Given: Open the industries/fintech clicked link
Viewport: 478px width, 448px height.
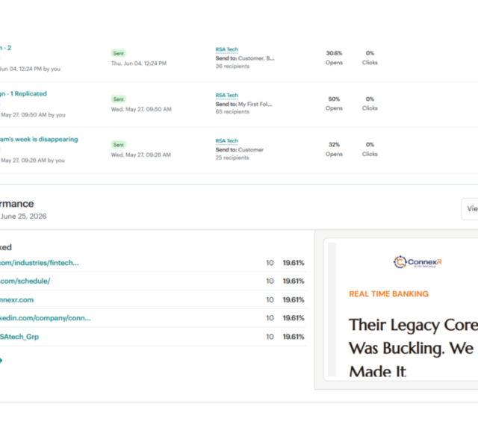Looking at the screenshot, I should [40, 263].
